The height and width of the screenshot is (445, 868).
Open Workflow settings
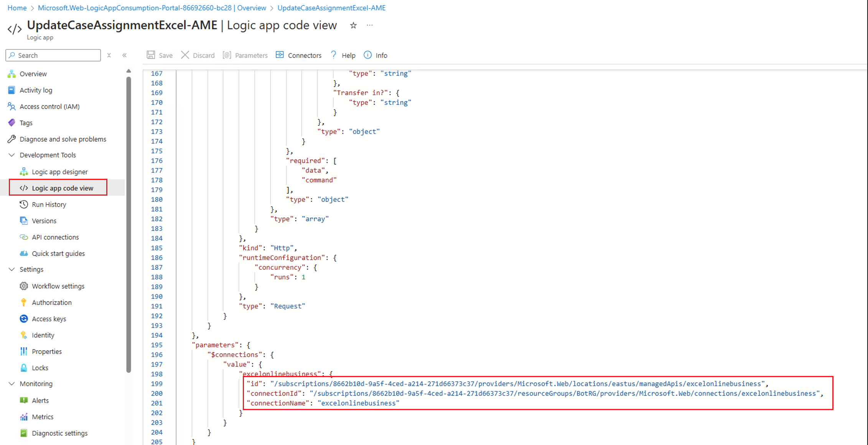coord(58,286)
